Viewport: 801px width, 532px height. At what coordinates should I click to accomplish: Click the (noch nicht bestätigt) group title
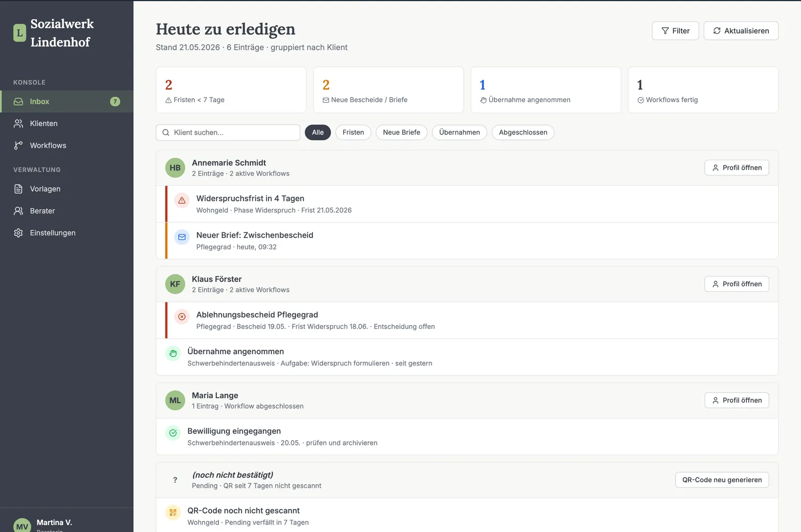(233, 475)
